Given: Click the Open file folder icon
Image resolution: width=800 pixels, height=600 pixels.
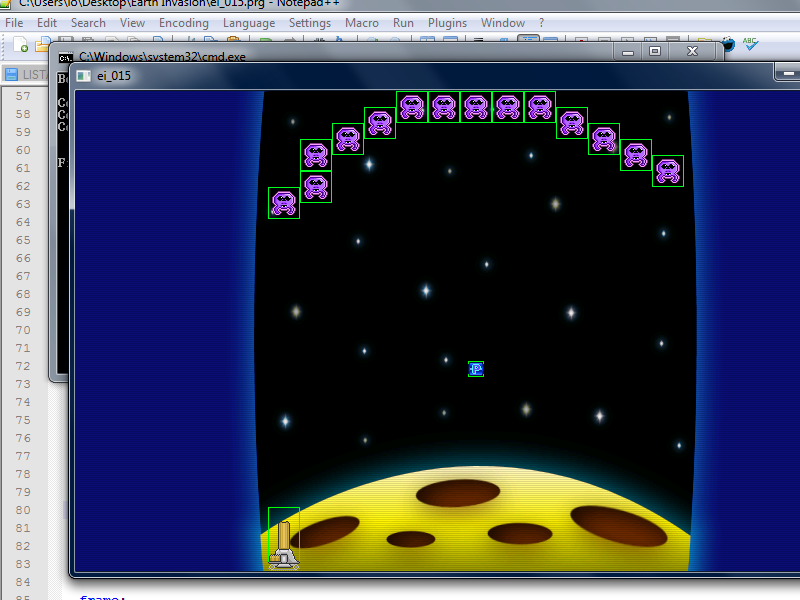Looking at the screenshot, I should [42, 45].
